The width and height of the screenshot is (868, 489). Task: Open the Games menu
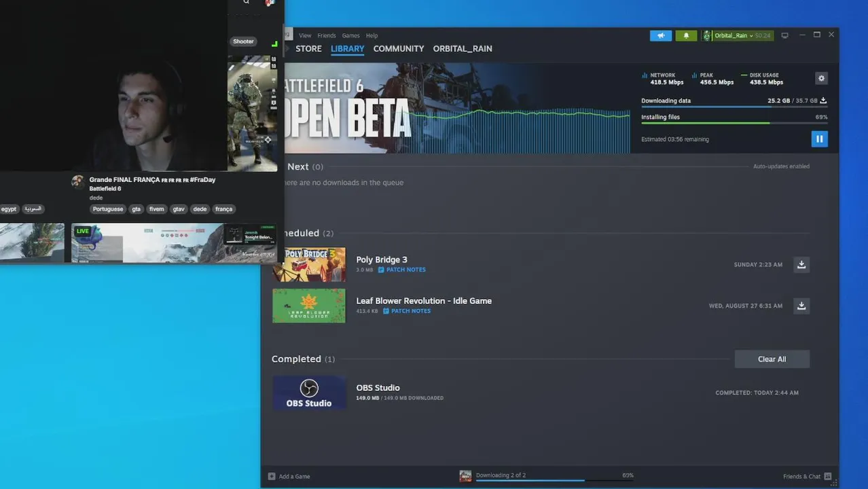click(x=350, y=35)
